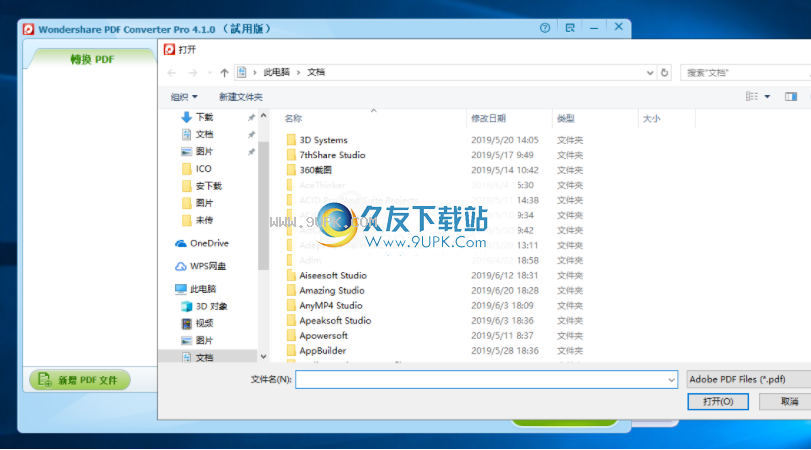The width and height of the screenshot is (811, 450).
Task: Switch to 转换 PDF tab in Wondershare
Action: pos(92,59)
